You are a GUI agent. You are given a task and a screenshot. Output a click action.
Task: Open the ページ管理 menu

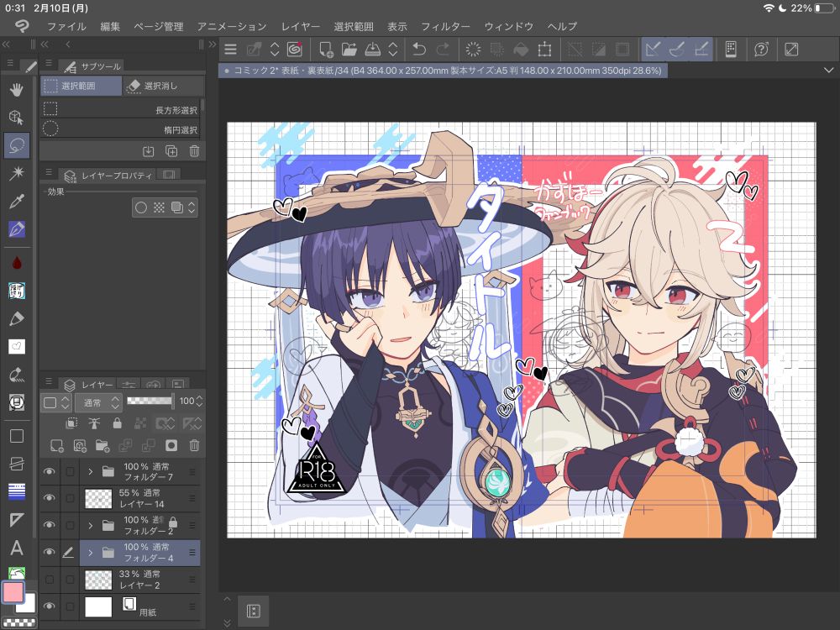(159, 26)
